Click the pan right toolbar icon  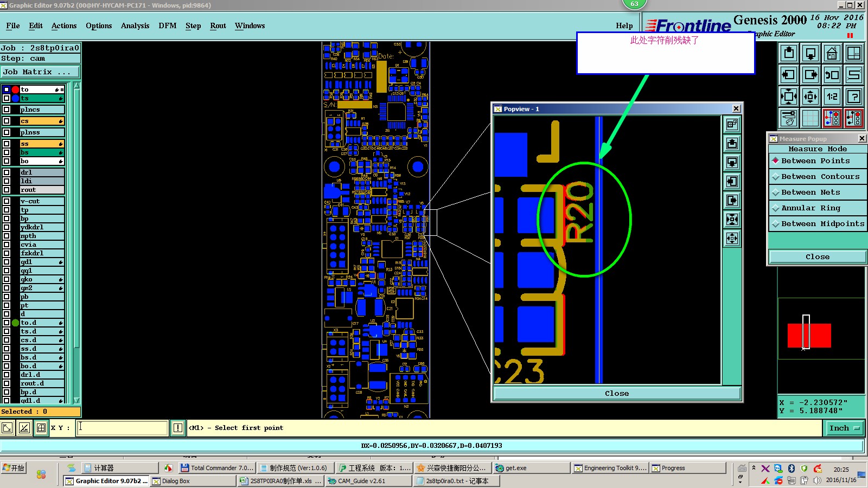pyautogui.click(x=810, y=75)
